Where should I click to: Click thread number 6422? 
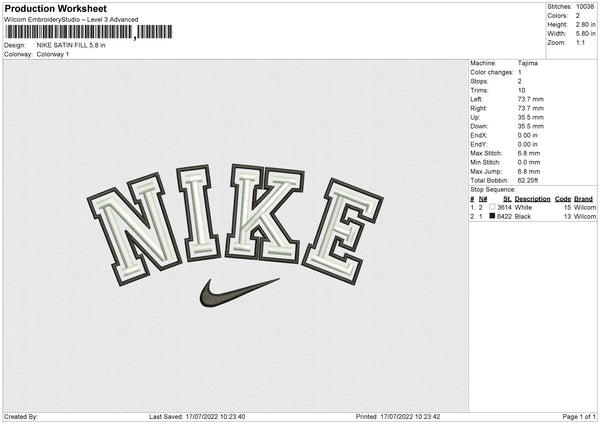click(504, 217)
